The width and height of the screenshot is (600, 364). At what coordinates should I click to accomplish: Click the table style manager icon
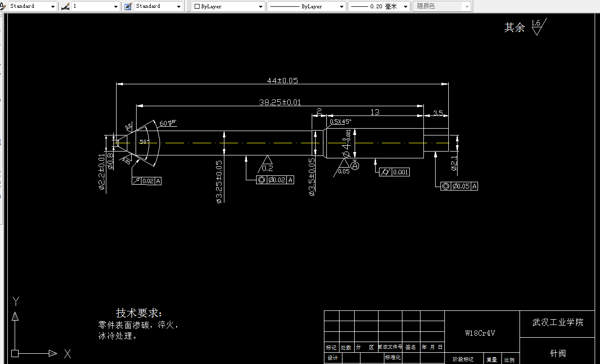pos(128,6)
